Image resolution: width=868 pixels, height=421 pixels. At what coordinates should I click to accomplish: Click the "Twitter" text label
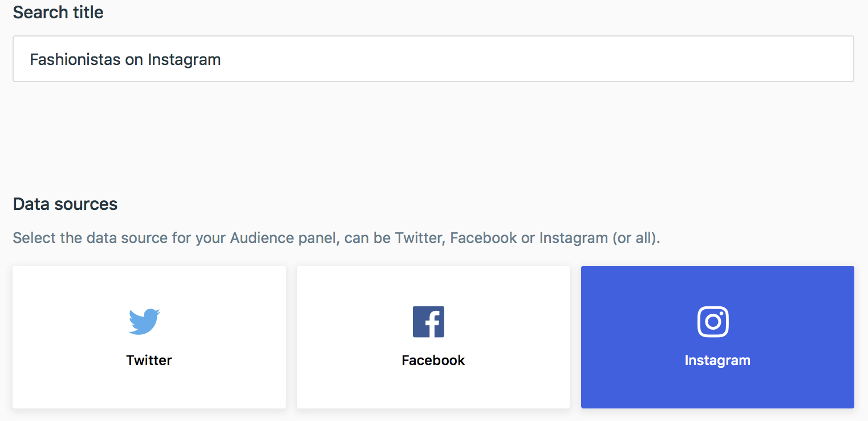(x=149, y=361)
